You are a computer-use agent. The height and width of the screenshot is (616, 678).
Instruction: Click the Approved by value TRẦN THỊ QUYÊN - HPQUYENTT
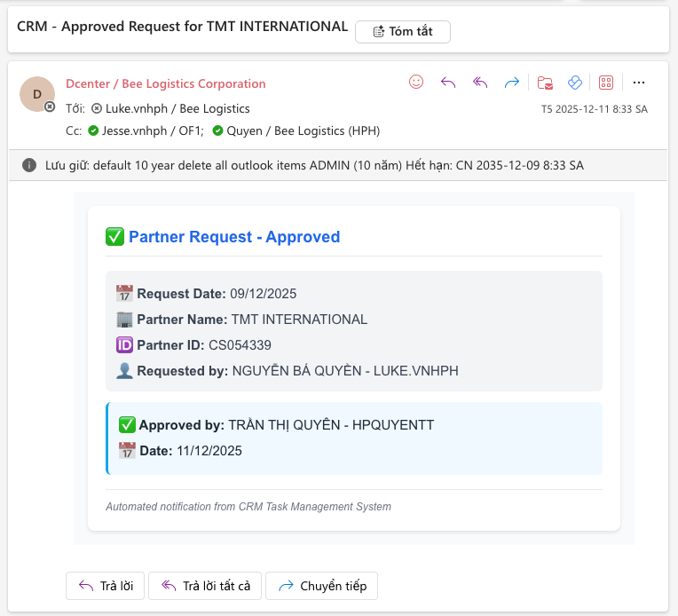pyautogui.click(x=331, y=425)
